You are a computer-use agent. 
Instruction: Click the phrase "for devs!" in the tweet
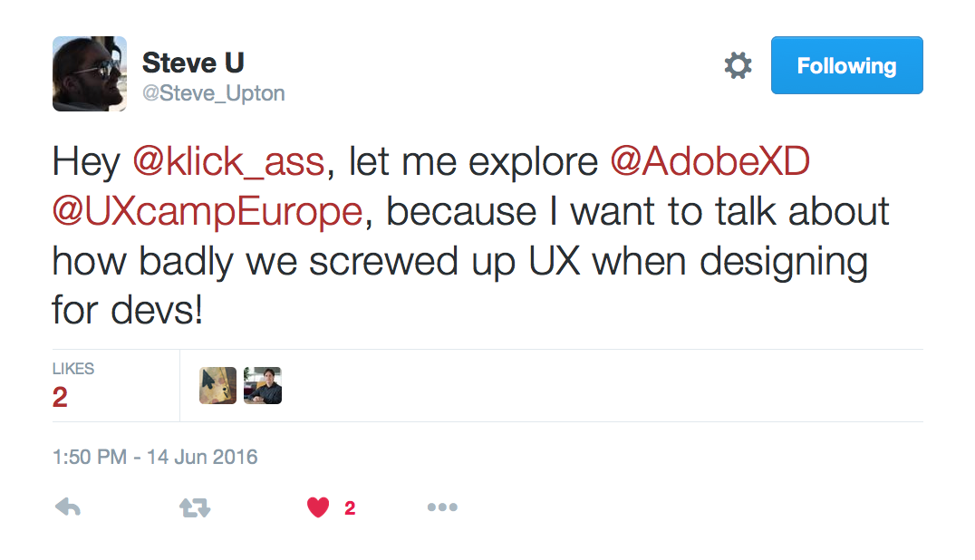tap(127, 310)
